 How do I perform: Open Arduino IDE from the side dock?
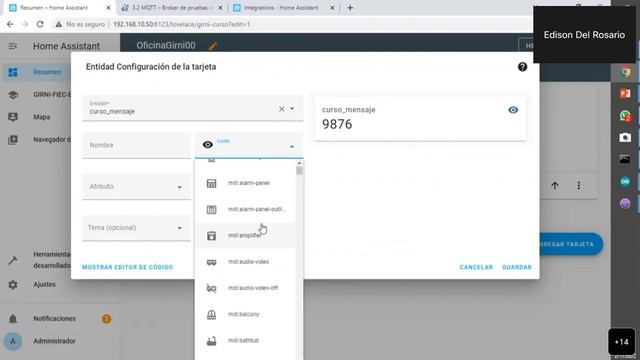[624, 181]
